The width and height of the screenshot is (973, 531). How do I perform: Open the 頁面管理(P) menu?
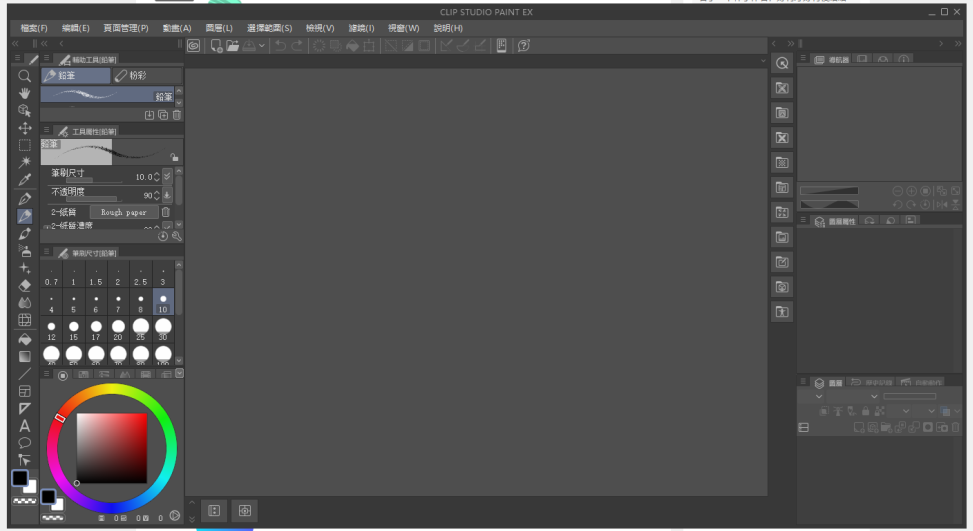tap(125, 29)
